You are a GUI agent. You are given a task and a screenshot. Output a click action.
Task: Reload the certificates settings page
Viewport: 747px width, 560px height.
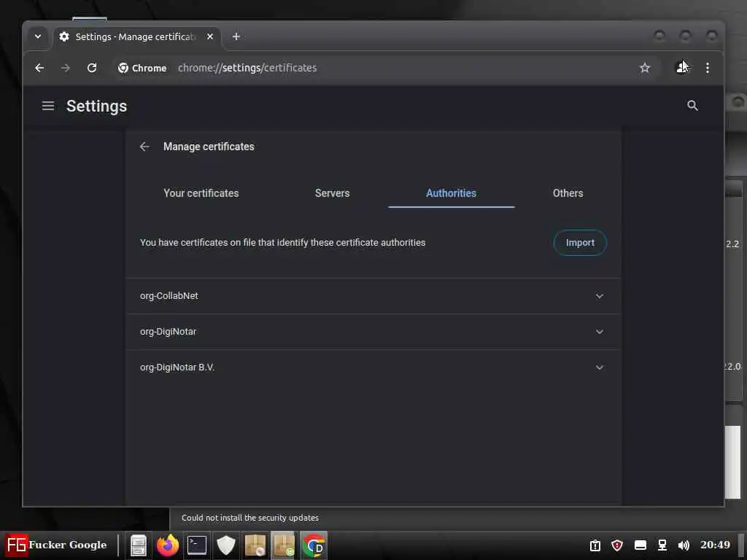tap(92, 68)
